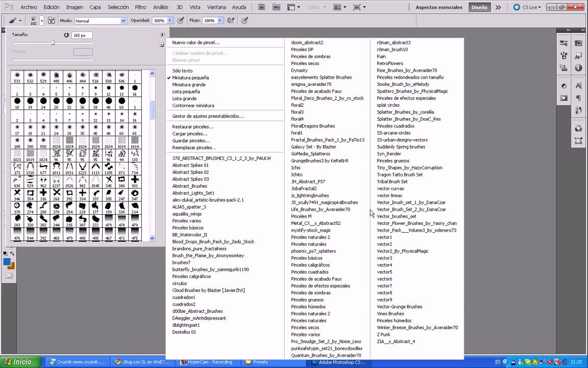Click Guardar pinceles… entry
The image size is (588, 368).
click(x=191, y=141)
